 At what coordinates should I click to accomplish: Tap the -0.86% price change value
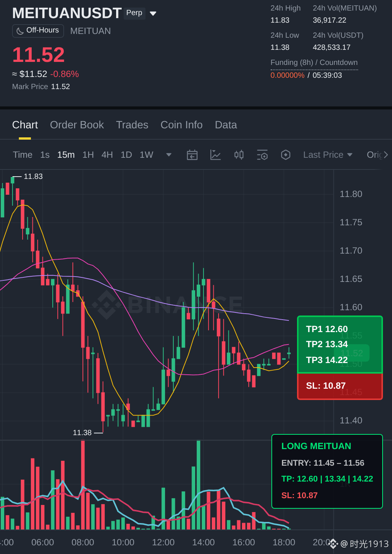[64, 74]
